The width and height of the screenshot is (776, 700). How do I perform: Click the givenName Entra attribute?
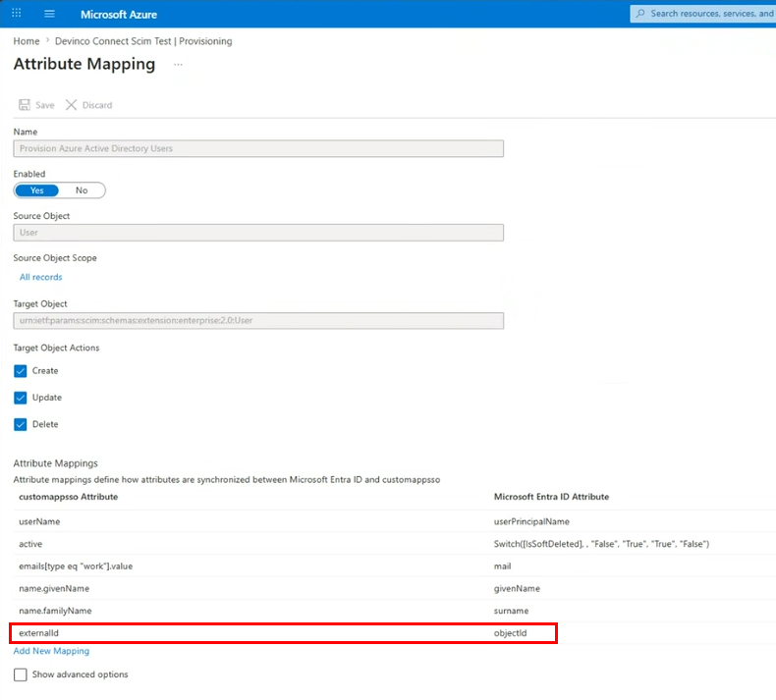pos(517,588)
